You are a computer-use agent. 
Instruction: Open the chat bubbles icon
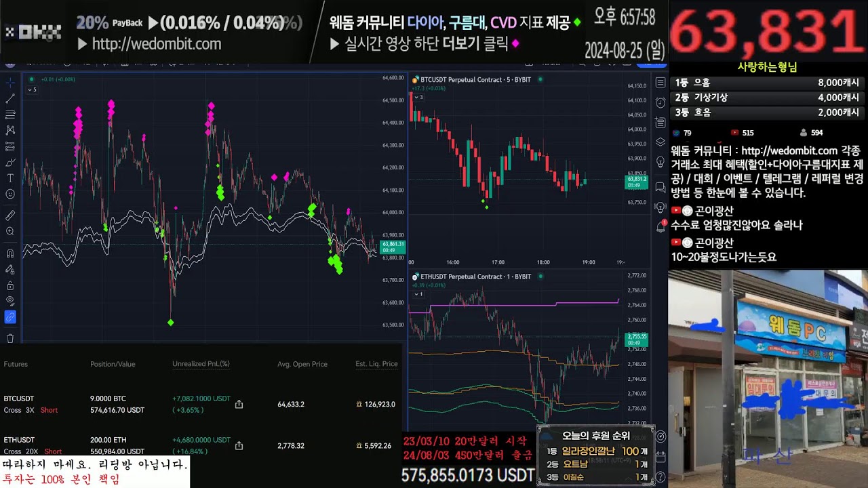click(660, 188)
